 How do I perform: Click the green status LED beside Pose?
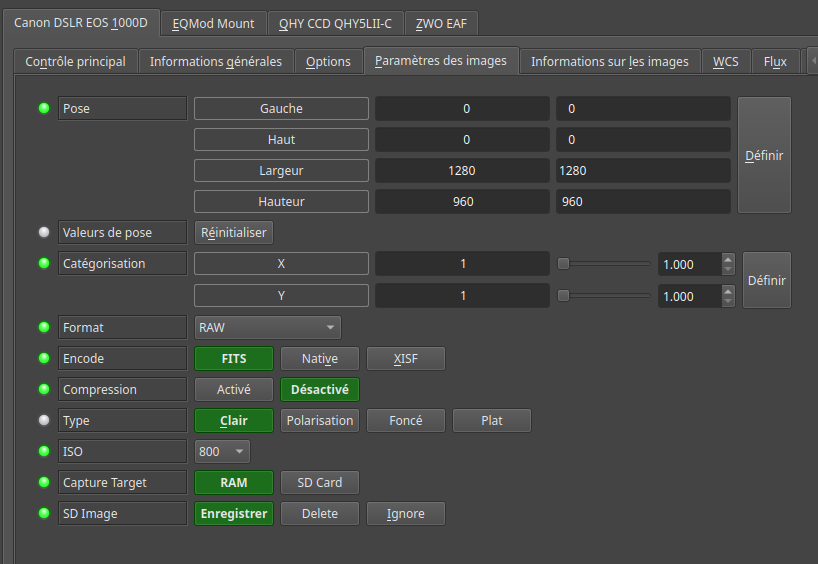(43, 108)
